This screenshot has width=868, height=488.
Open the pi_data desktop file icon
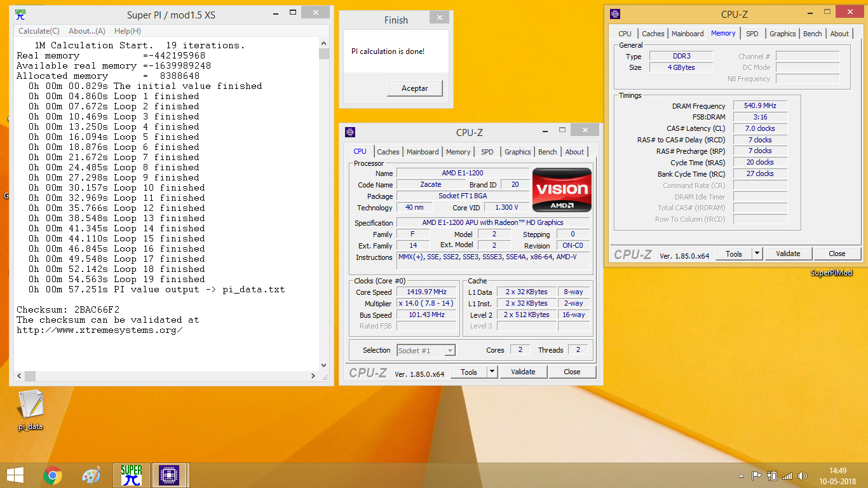(x=30, y=409)
